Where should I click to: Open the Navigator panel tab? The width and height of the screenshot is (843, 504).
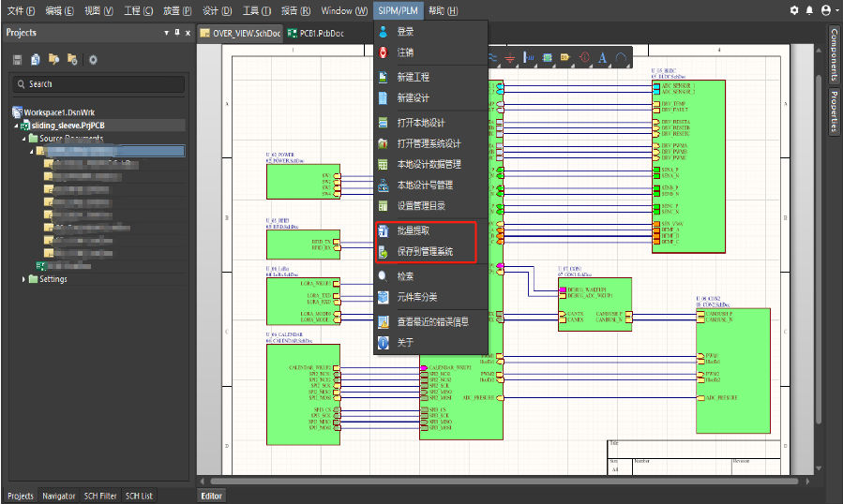(x=59, y=496)
